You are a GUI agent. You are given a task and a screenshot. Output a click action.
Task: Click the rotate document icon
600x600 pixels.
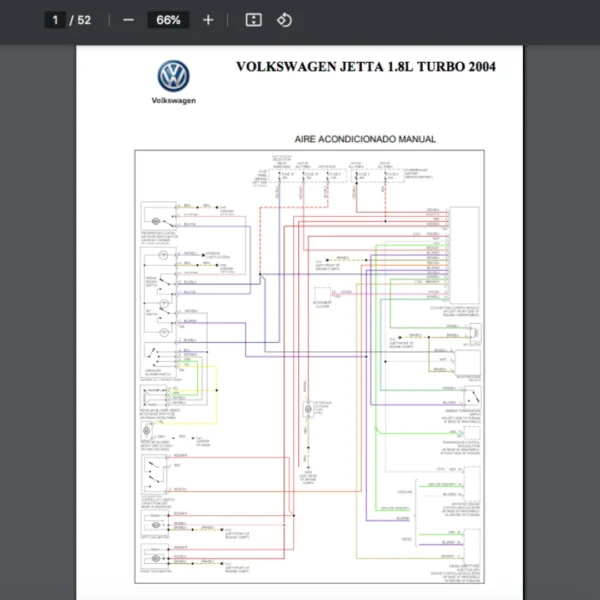click(284, 20)
